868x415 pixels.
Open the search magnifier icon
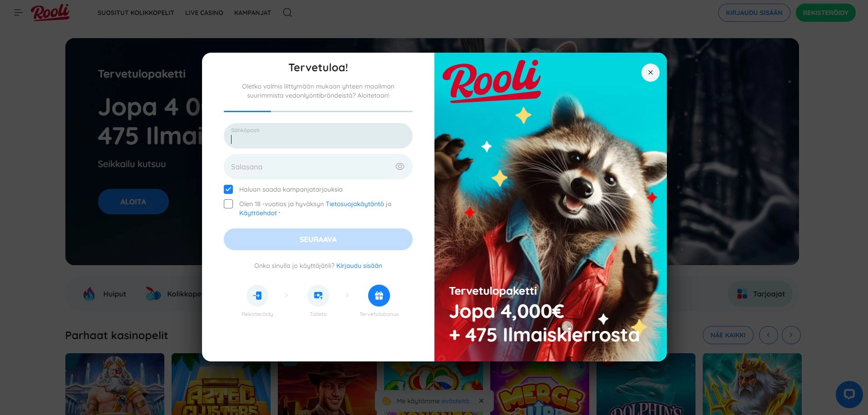(287, 13)
